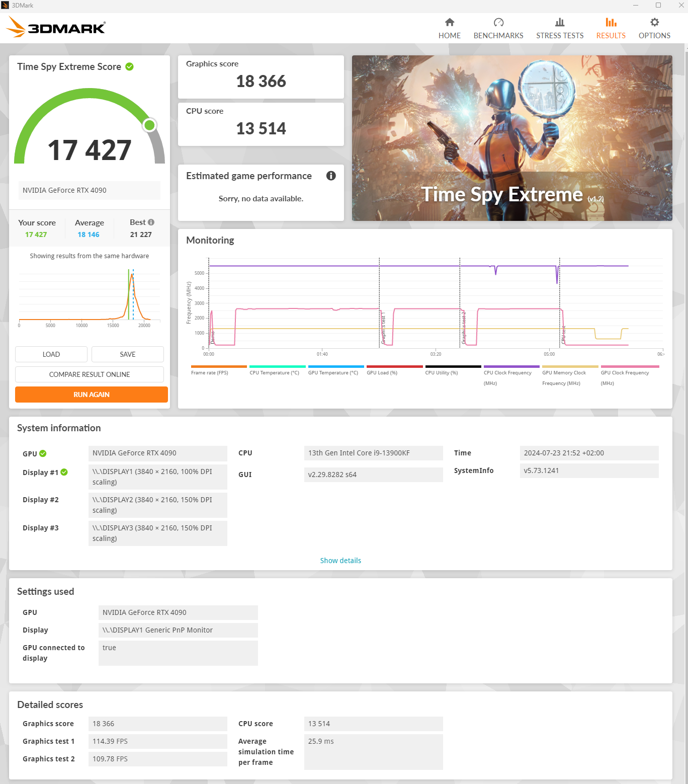This screenshot has height=784, width=688.
Task: Click LOAD button
Action: click(x=51, y=354)
